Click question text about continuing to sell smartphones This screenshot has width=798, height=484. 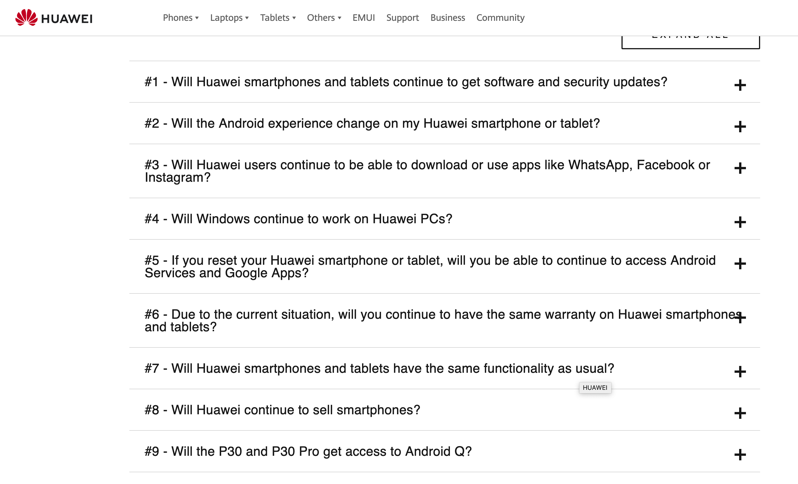tap(282, 410)
